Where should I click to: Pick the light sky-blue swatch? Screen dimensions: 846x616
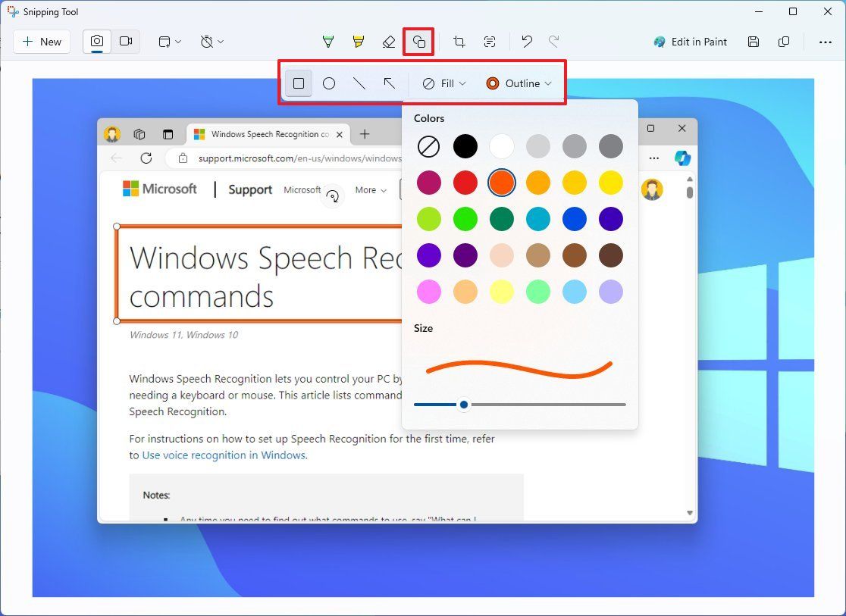coord(575,292)
